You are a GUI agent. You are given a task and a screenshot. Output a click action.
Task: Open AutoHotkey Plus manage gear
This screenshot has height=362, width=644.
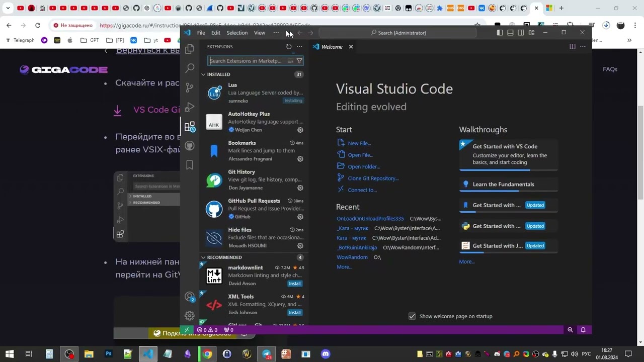point(300,130)
